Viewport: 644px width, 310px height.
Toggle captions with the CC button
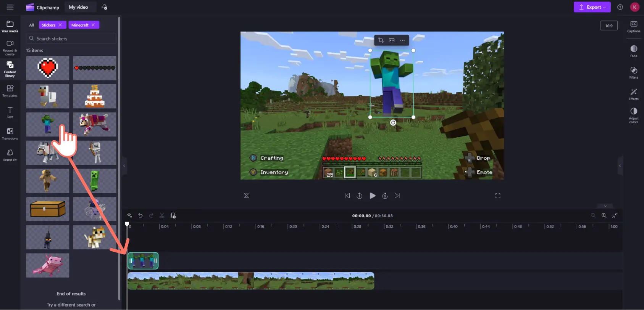point(633,26)
